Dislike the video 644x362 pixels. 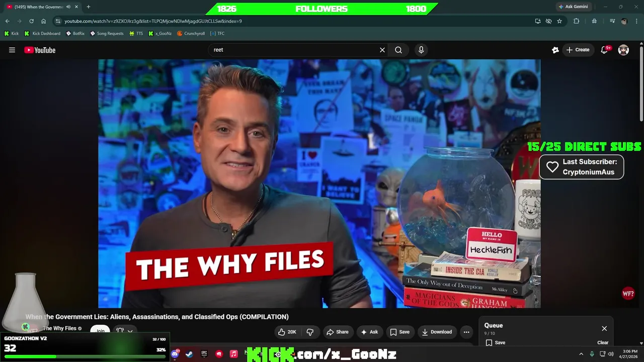point(310,332)
